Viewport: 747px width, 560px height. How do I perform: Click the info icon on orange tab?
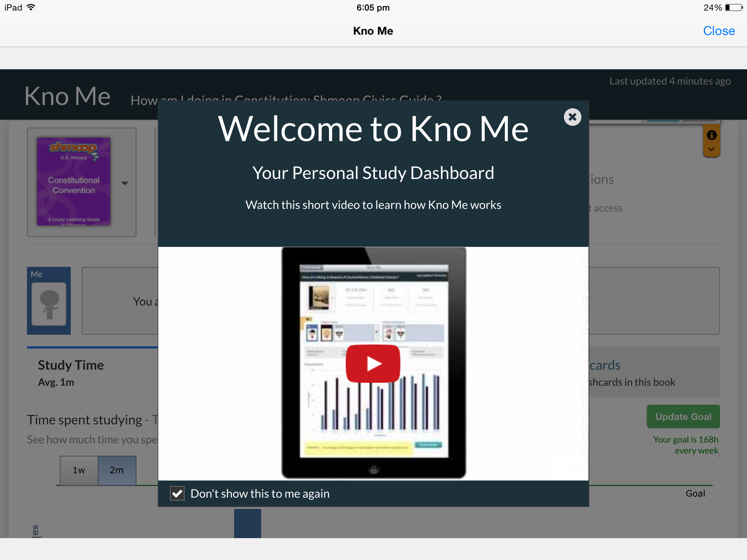712,135
